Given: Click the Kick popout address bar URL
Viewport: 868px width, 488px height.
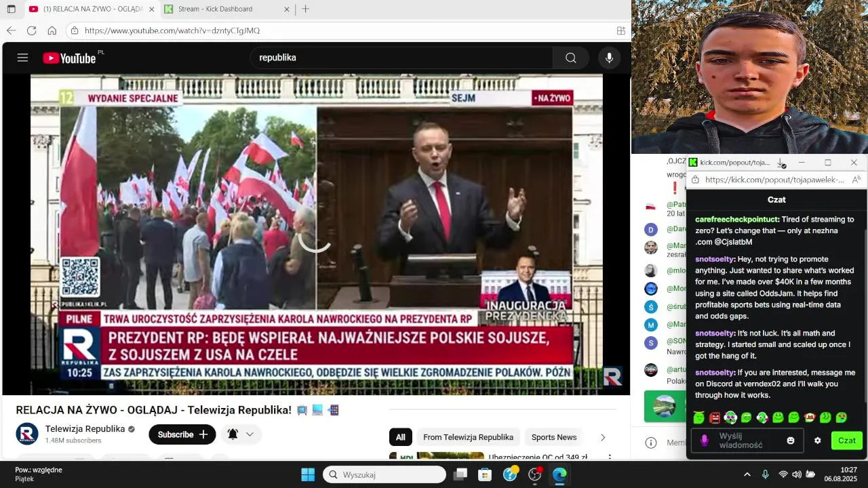Looking at the screenshot, I should point(774,180).
